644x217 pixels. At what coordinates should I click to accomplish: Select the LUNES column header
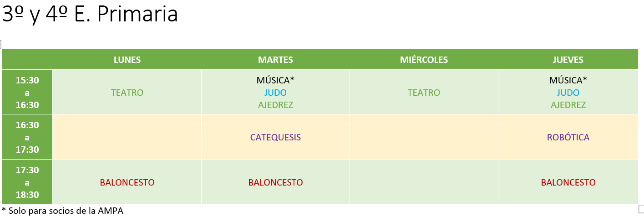(127, 60)
